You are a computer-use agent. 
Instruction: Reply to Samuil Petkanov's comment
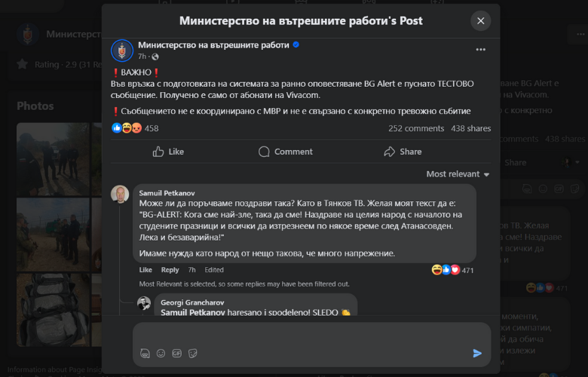[x=170, y=270]
